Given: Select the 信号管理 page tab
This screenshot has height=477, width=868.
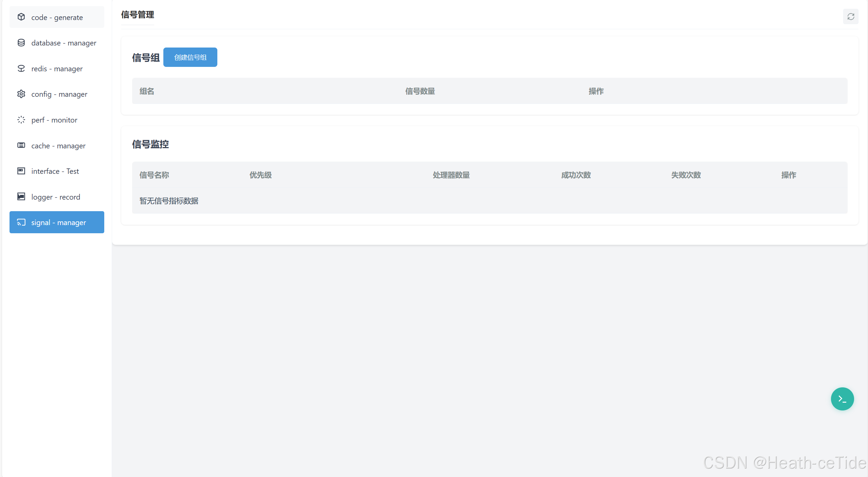Looking at the screenshot, I should click(138, 15).
